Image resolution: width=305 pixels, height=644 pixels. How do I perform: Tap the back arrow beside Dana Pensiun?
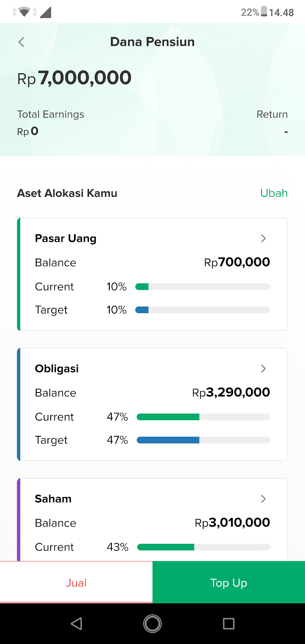[21, 42]
